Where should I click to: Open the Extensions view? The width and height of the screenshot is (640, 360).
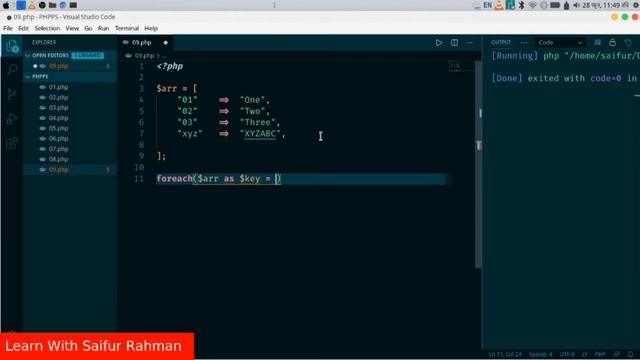tap(12, 143)
